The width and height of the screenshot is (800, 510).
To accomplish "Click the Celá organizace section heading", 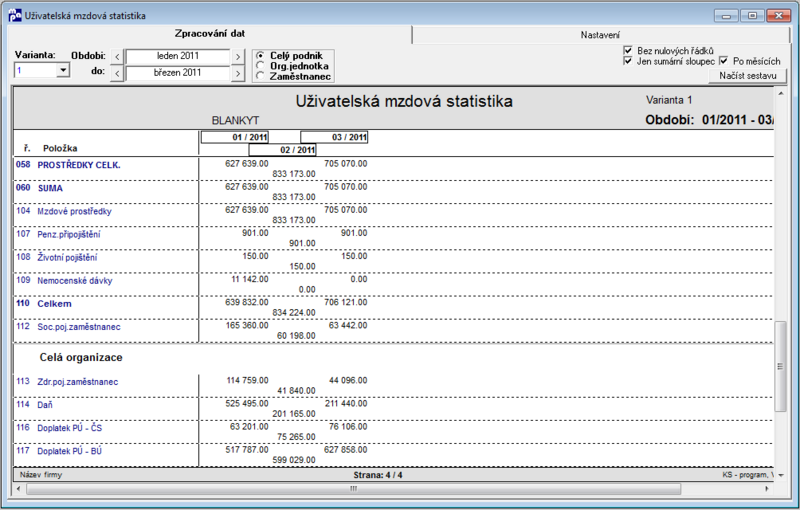I will pyautogui.click(x=81, y=358).
